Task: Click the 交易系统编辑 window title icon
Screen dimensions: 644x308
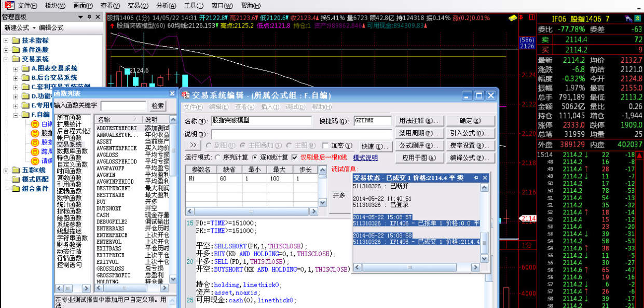Action: tap(186, 95)
